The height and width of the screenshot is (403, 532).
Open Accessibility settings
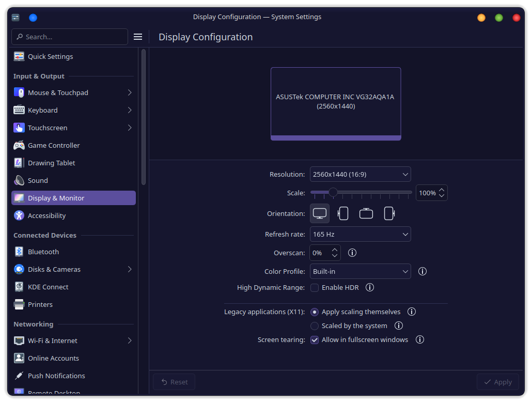click(74, 215)
